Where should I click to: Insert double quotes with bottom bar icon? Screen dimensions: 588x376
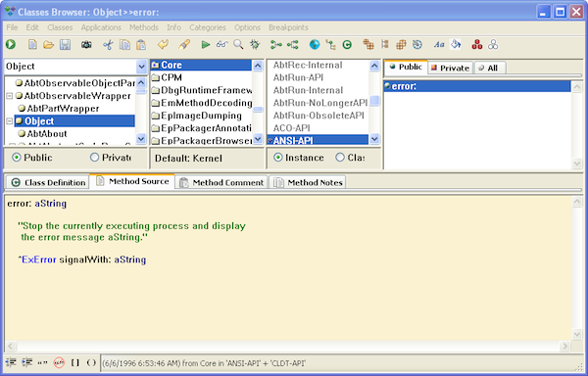coord(43,362)
